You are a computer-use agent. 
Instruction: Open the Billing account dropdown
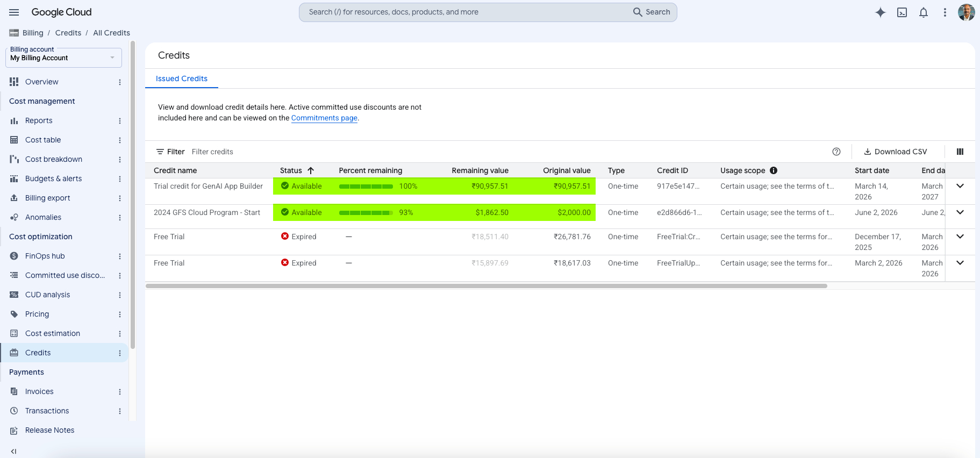pyautogui.click(x=63, y=58)
